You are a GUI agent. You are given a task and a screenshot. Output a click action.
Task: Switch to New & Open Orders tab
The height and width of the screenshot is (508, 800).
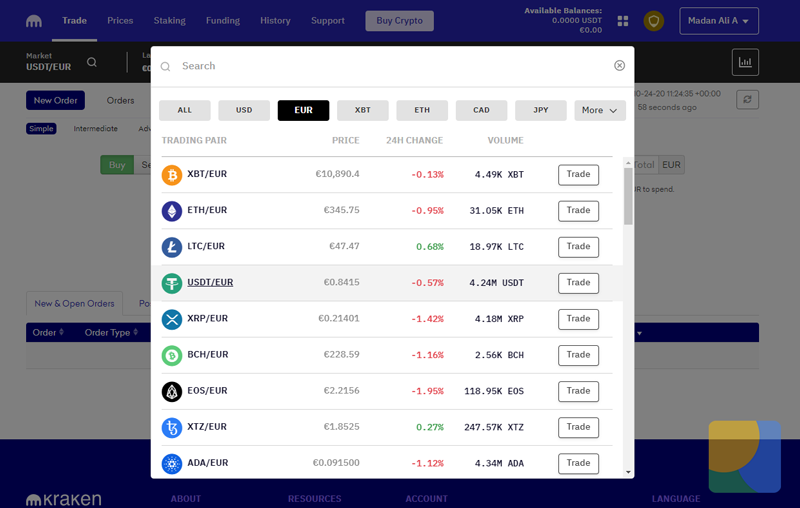coord(74,303)
